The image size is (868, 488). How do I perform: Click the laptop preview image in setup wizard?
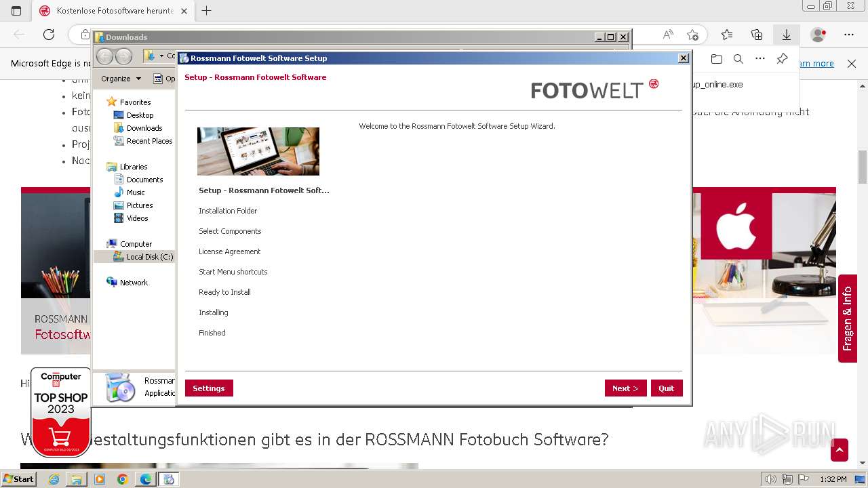258,151
